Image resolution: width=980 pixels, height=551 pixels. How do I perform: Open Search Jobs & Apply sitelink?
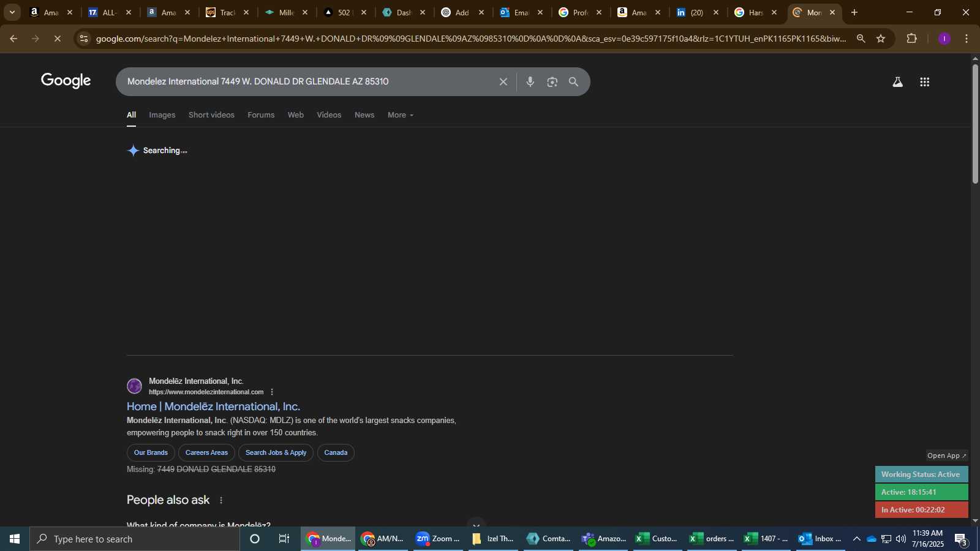tap(276, 453)
